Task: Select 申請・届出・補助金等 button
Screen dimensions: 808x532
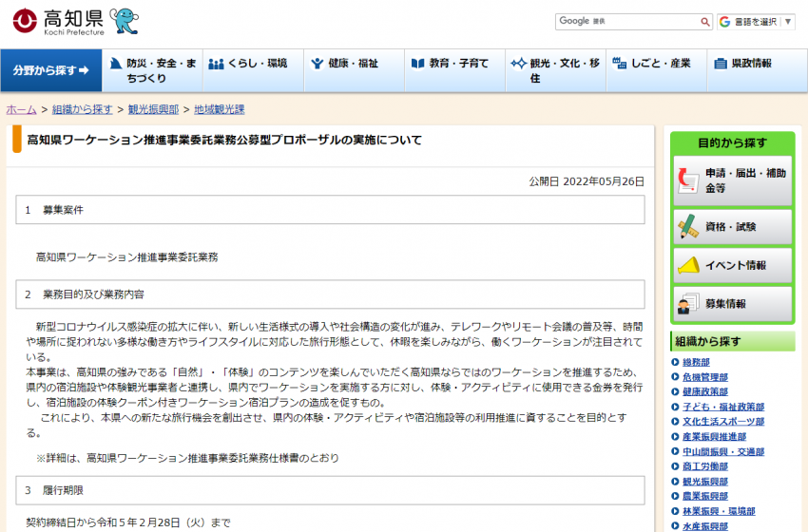Action: 732,180
